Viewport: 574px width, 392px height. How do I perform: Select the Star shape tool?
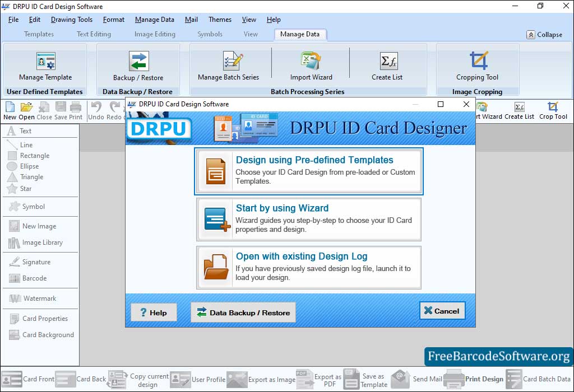click(20, 189)
